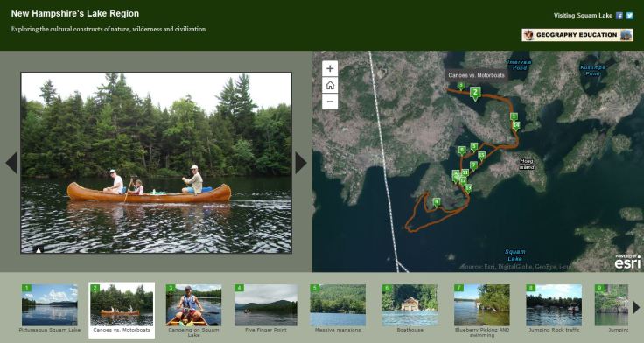The width and height of the screenshot is (644, 343).
Task: Open Boathouse thumbnail
Action: click(x=409, y=305)
